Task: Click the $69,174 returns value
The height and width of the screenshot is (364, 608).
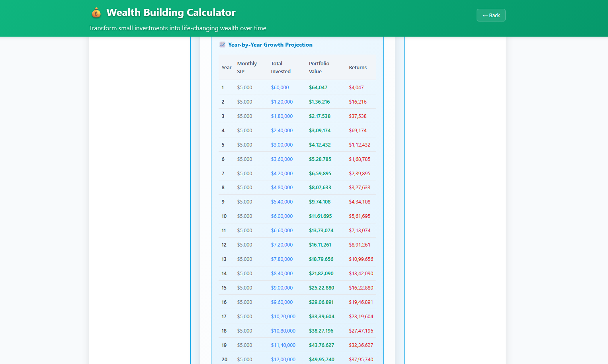Action: pos(358,130)
